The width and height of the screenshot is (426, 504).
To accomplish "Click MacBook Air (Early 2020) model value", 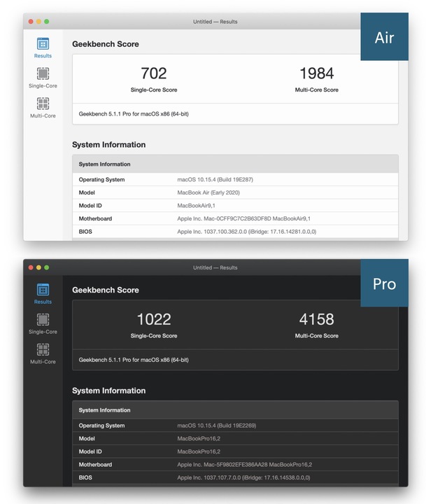I will coord(208,192).
